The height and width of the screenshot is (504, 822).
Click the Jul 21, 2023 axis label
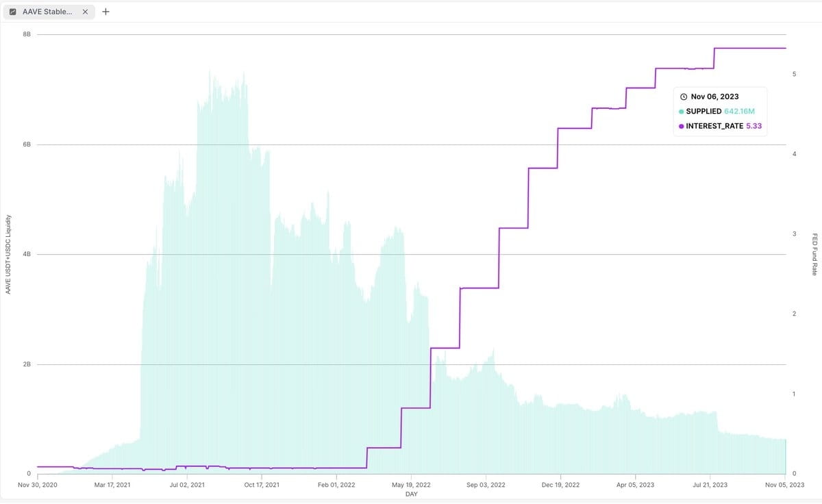pyautogui.click(x=710, y=485)
